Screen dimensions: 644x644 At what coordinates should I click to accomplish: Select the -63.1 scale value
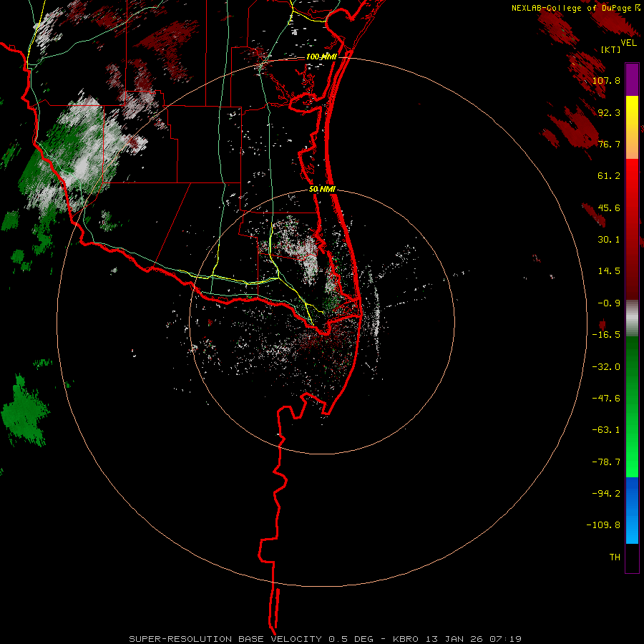(x=606, y=430)
